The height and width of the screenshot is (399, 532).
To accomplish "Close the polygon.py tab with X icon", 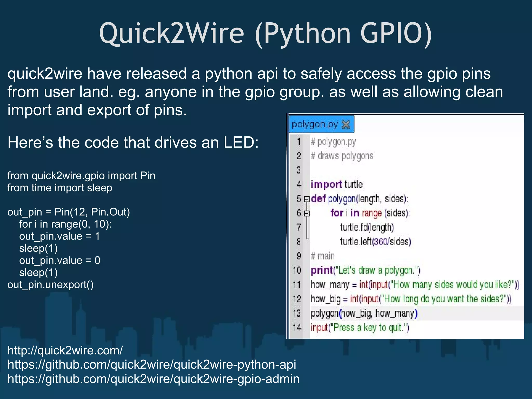I will click(x=346, y=125).
